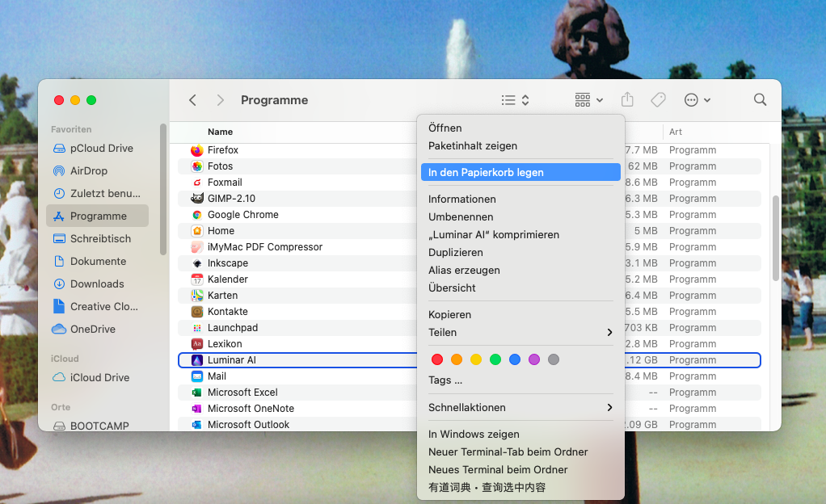Click the Foxmail app icon

(197, 183)
